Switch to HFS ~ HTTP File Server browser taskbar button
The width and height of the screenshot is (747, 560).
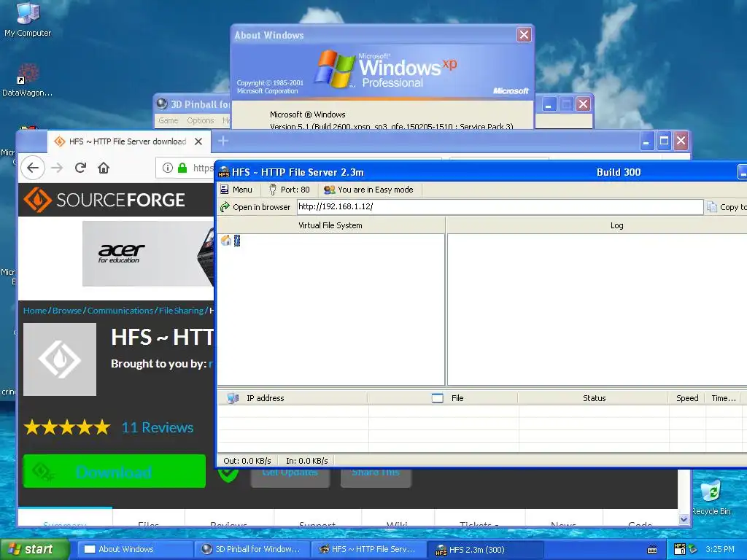(x=368, y=549)
